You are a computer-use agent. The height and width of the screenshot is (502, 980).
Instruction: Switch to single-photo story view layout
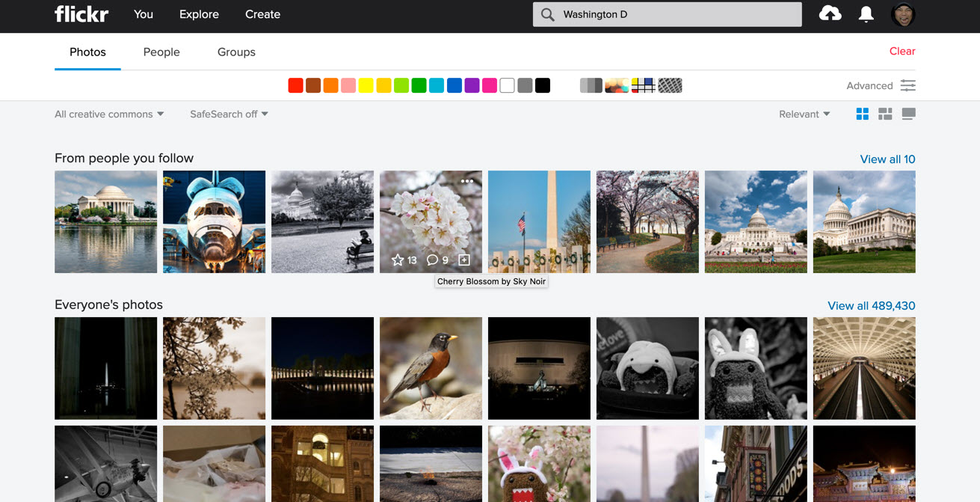click(x=908, y=114)
